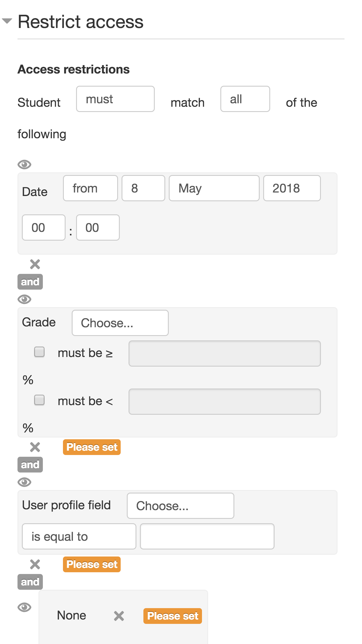Toggle visibility eye for Date restriction

pos(24,164)
